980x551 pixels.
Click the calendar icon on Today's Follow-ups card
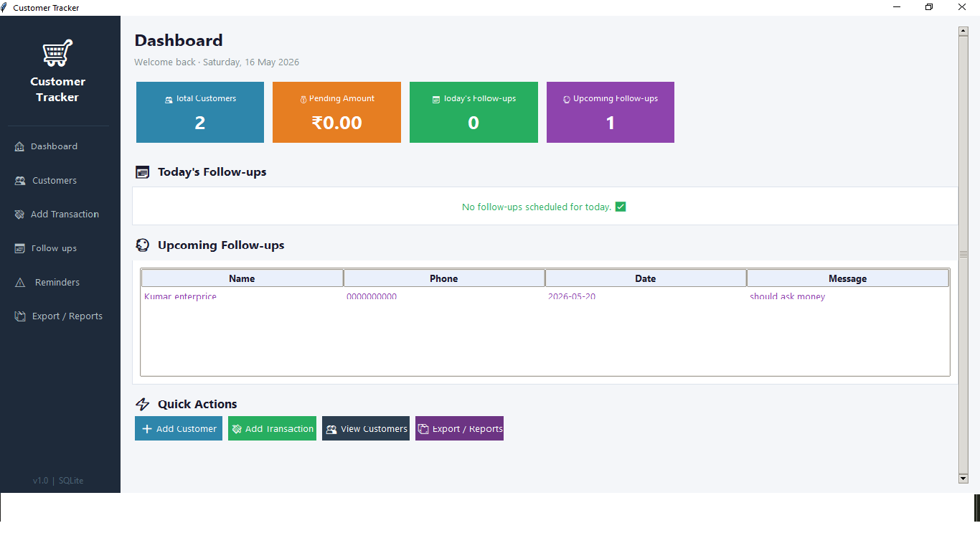click(x=436, y=100)
